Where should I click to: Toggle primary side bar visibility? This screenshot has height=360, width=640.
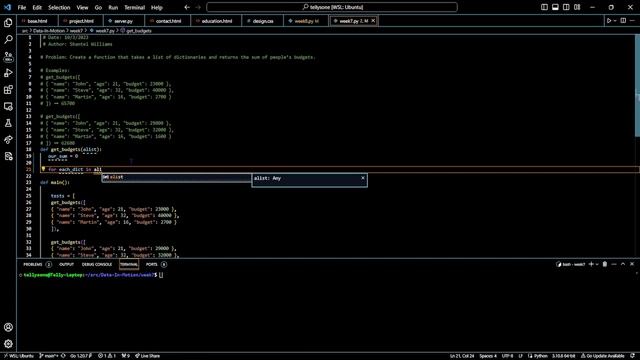pyautogui.click(x=544, y=7)
